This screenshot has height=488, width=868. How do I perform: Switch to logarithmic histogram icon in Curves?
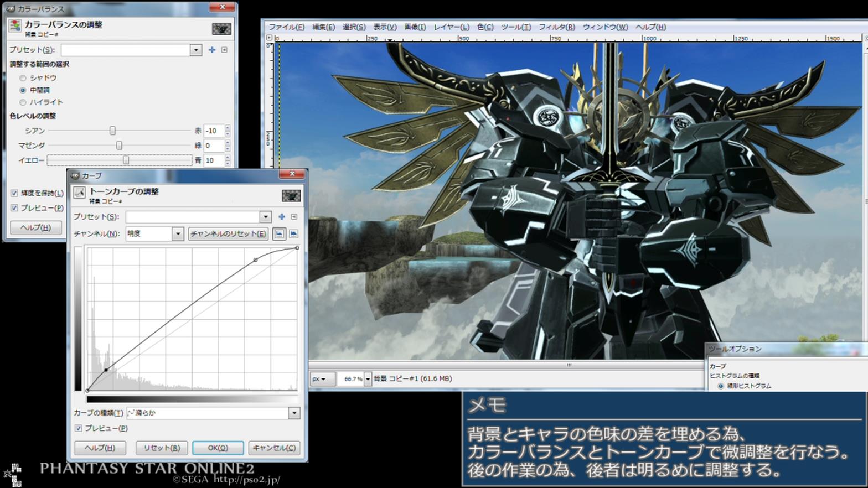pos(293,234)
